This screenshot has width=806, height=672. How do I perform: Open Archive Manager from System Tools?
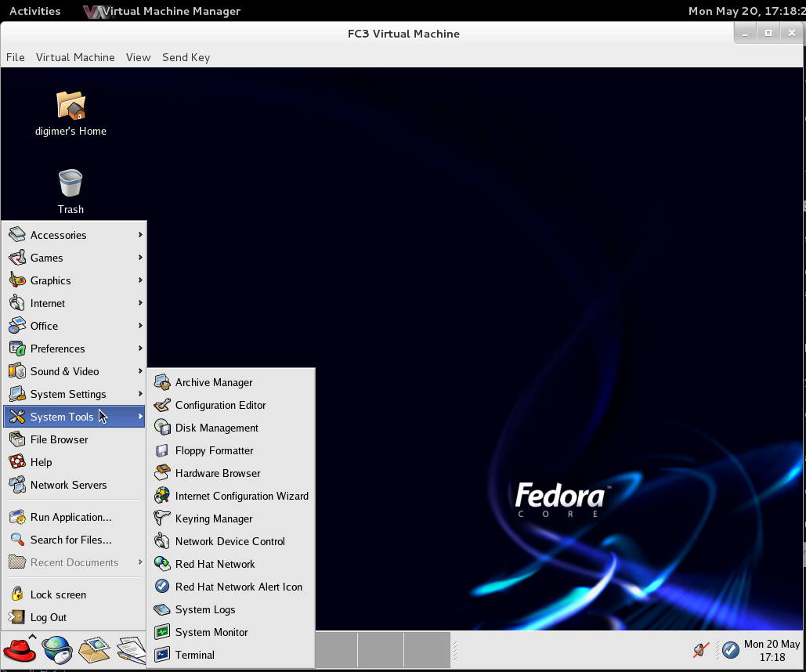pos(231,382)
